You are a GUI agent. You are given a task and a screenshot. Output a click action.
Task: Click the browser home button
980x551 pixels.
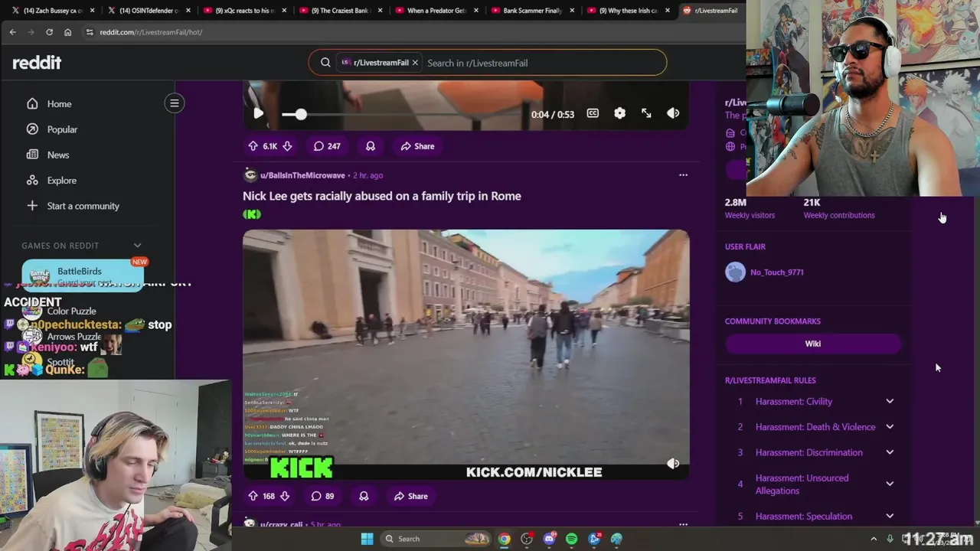pos(67,32)
